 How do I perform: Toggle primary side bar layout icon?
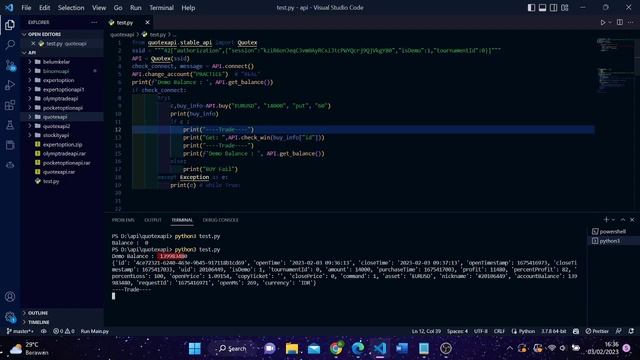tap(531, 7)
